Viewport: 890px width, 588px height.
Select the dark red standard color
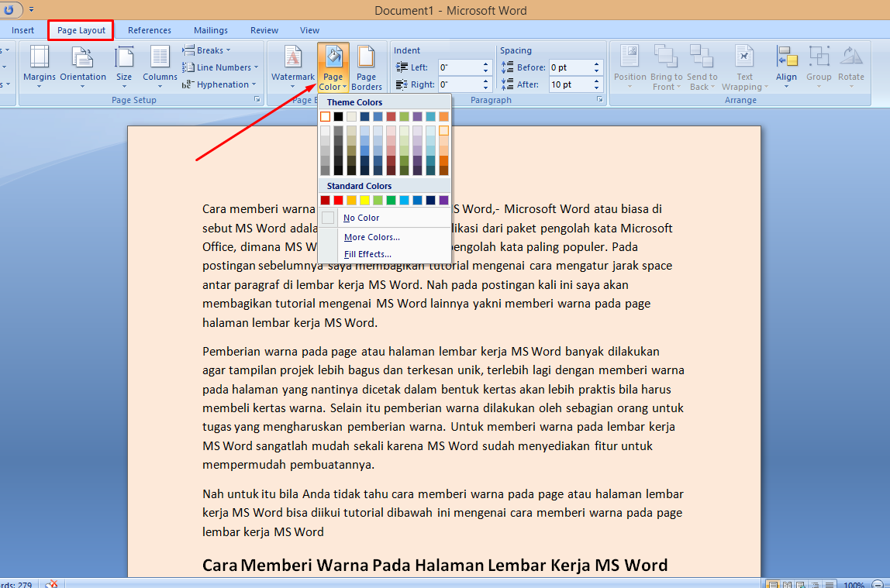[x=326, y=200]
